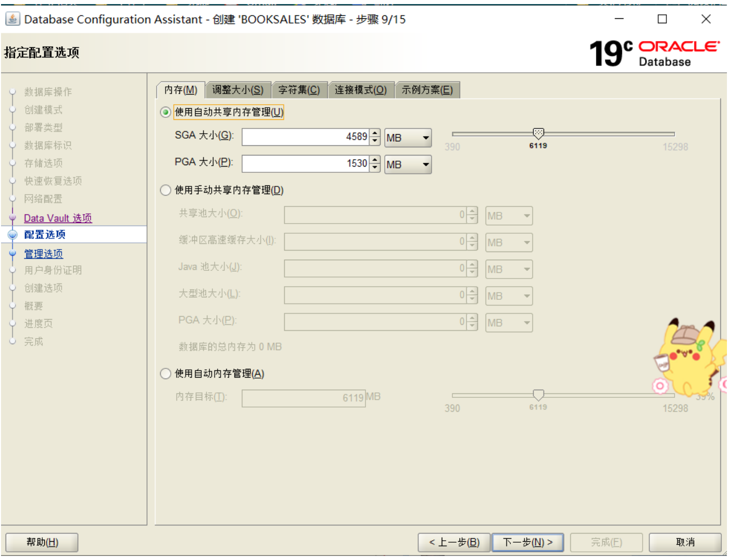
Task: Select the 数据库标识 step in sidebar
Action: point(48,145)
